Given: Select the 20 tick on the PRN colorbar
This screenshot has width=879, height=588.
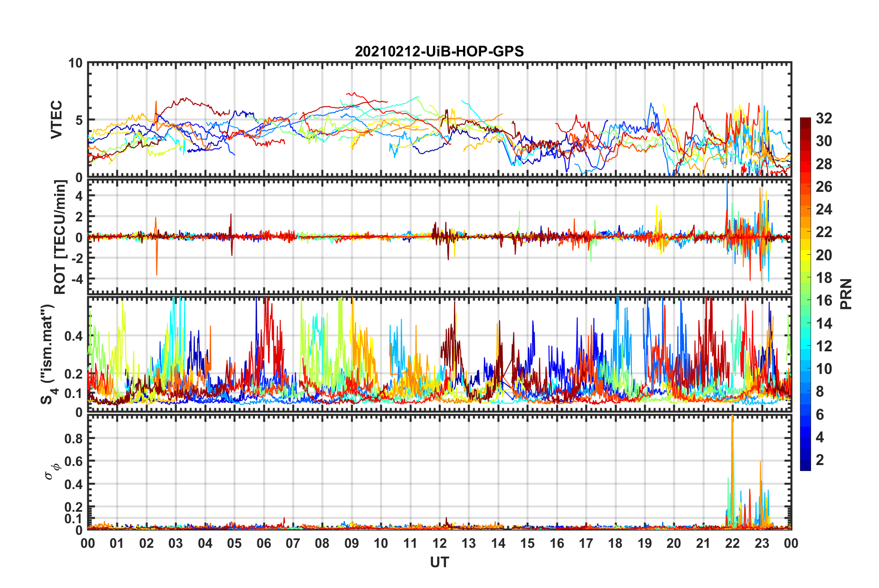Looking at the screenshot, I should (x=824, y=255).
